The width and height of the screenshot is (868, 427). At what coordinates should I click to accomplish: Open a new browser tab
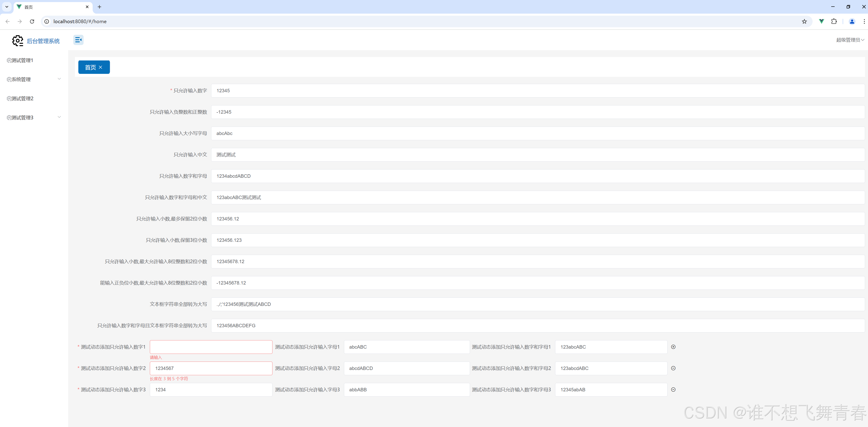point(99,7)
